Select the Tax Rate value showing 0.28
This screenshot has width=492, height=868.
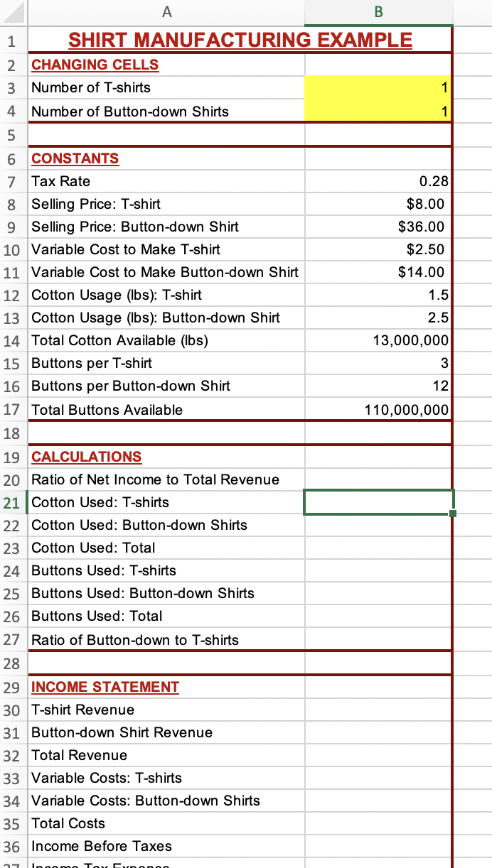(378, 181)
